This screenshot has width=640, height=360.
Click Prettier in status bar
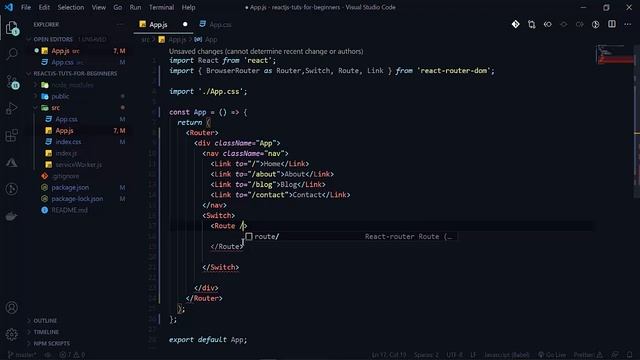588,355
